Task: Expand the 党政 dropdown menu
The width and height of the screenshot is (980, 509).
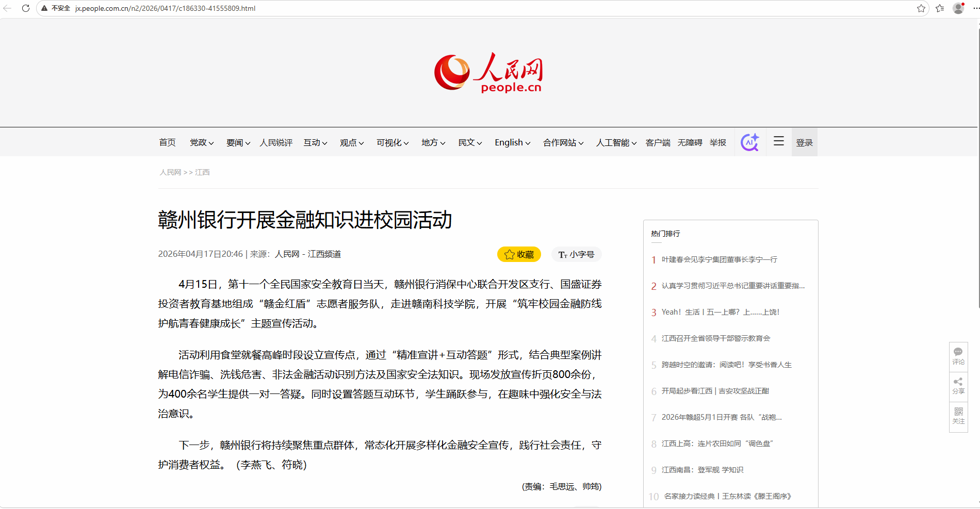Action: point(201,143)
